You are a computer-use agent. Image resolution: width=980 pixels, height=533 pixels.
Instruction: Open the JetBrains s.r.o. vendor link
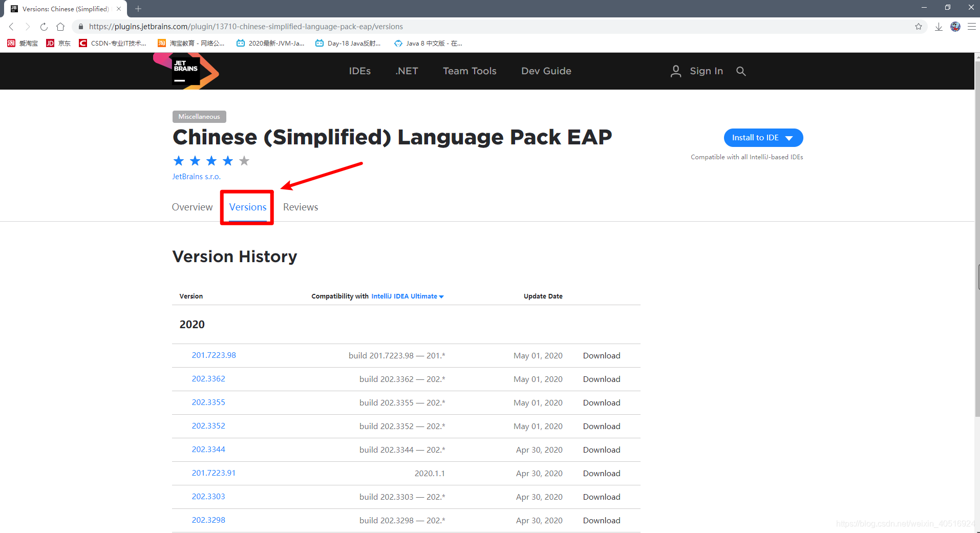(197, 177)
